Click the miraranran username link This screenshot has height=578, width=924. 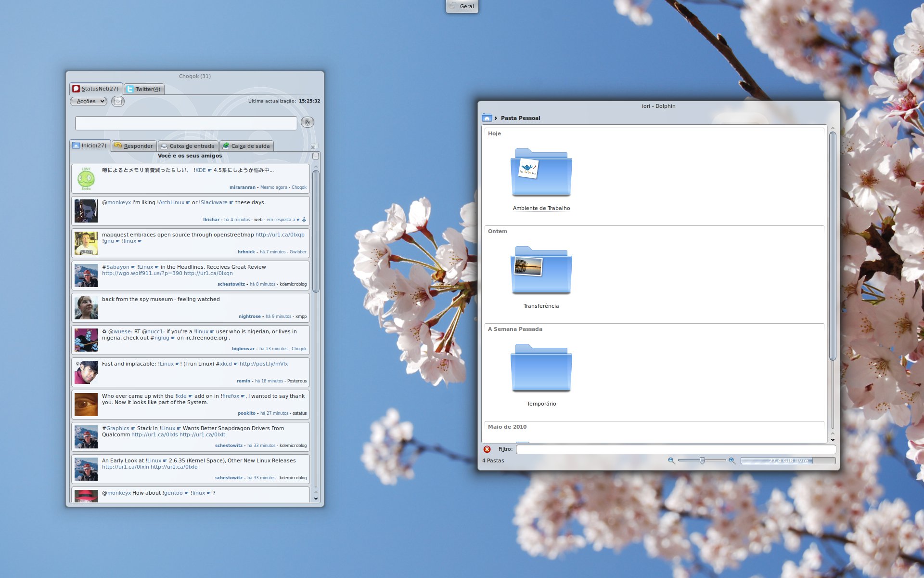tap(243, 187)
